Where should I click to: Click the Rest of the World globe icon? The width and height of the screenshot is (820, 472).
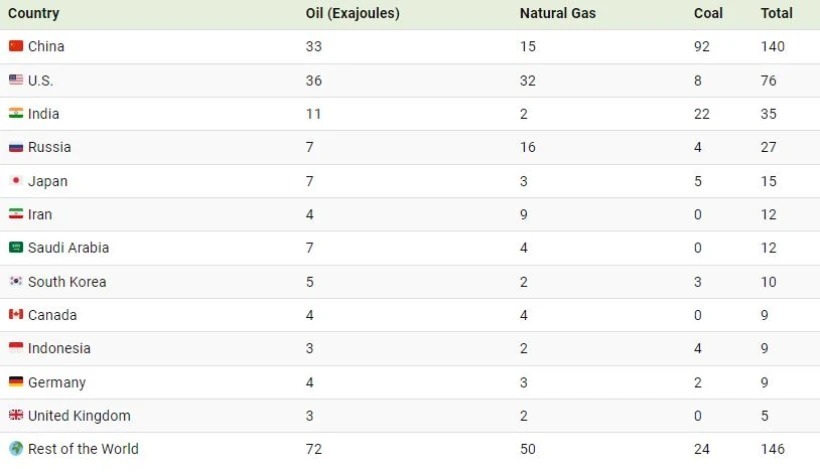[16, 448]
